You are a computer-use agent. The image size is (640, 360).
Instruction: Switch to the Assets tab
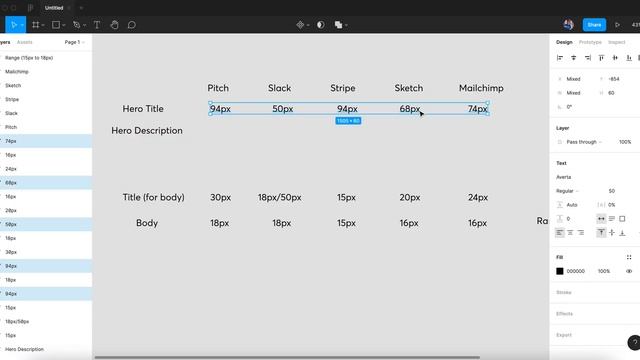pos(24,42)
